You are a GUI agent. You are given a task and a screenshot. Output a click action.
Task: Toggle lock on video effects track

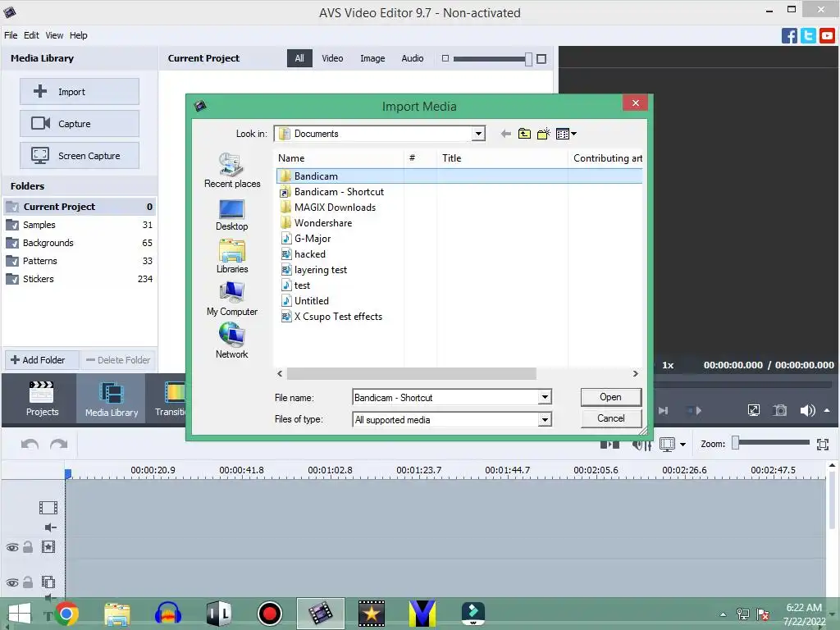28,547
